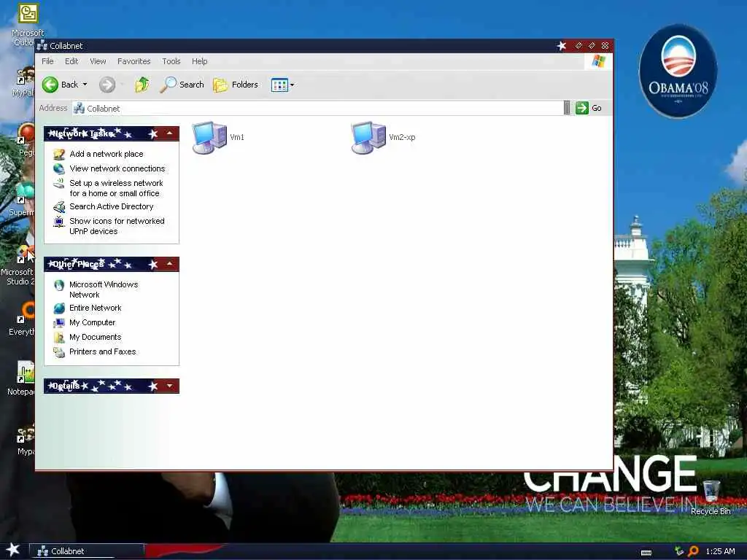
Task: Open the Views dropdown arrow
Action: (292, 85)
